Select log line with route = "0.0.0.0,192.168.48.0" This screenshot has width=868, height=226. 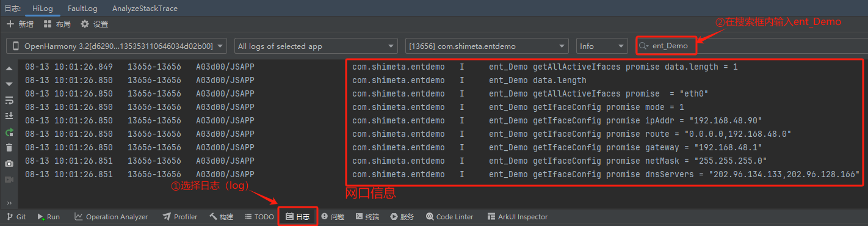click(x=443, y=134)
